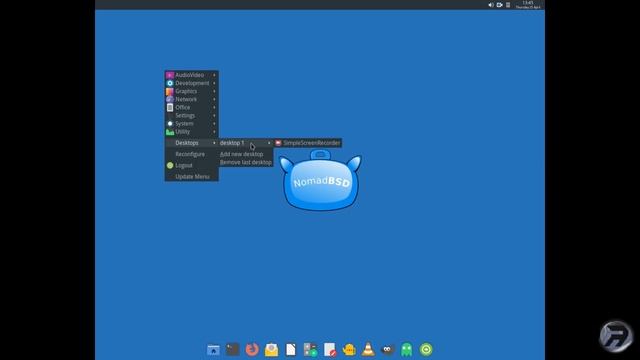Click Add new desktop
The height and width of the screenshot is (360, 640).
(246, 154)
